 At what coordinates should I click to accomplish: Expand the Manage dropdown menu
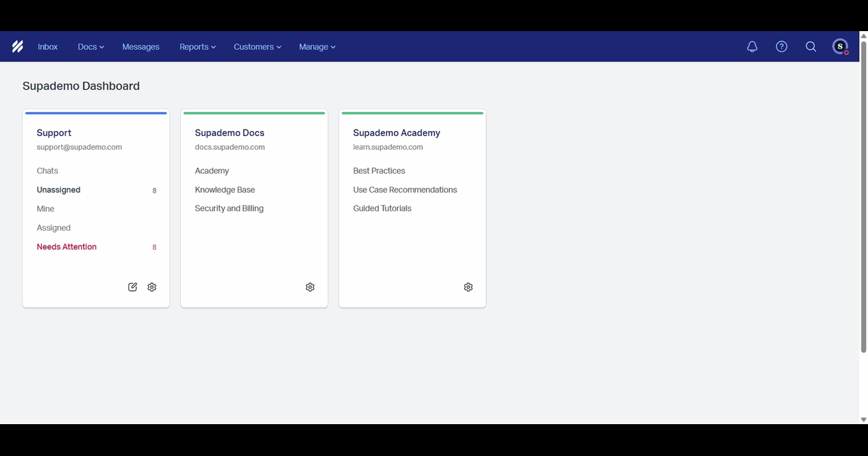(318, 47)
